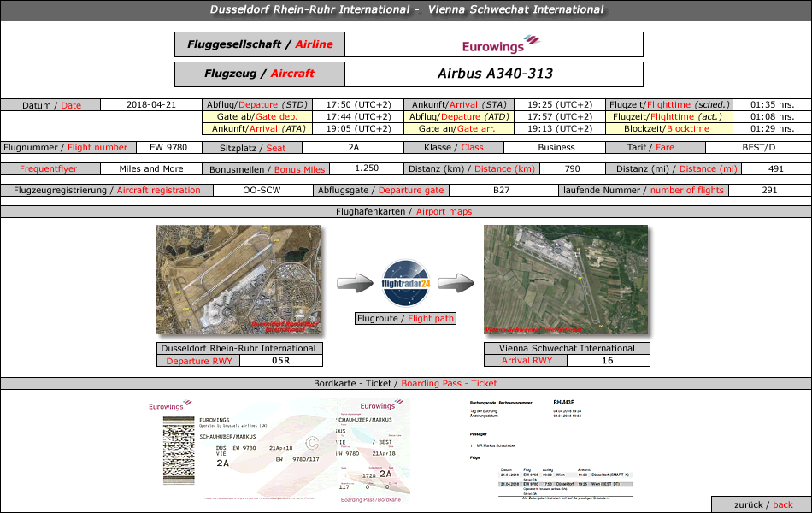Image resolution: width=812 pixels, height=513 pixels.
Task: Click the Flughafenkarten / Airport maps header
Action: [x=404, y=211]
